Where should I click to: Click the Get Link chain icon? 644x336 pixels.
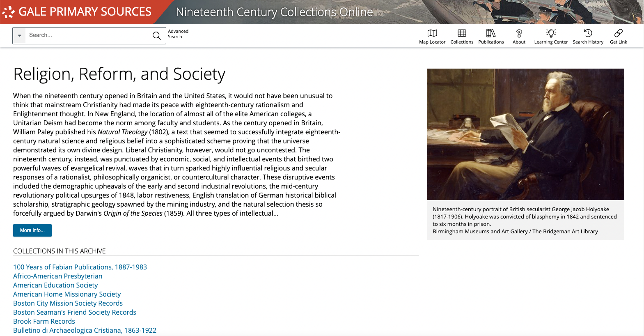[619, 37]
